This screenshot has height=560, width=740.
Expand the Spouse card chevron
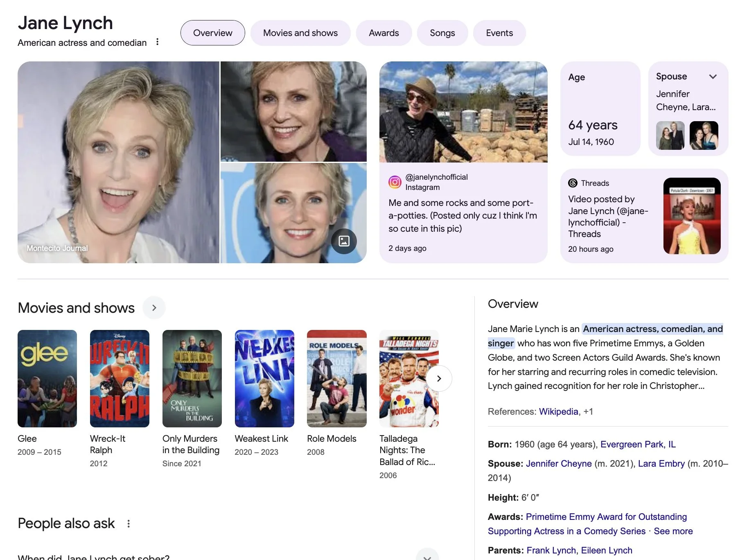tap(713, 77)
